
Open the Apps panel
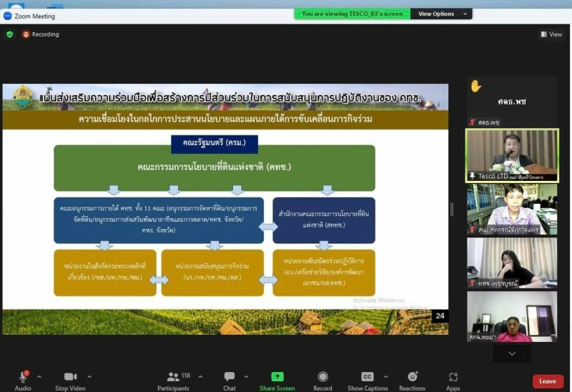tap(453, 379)
